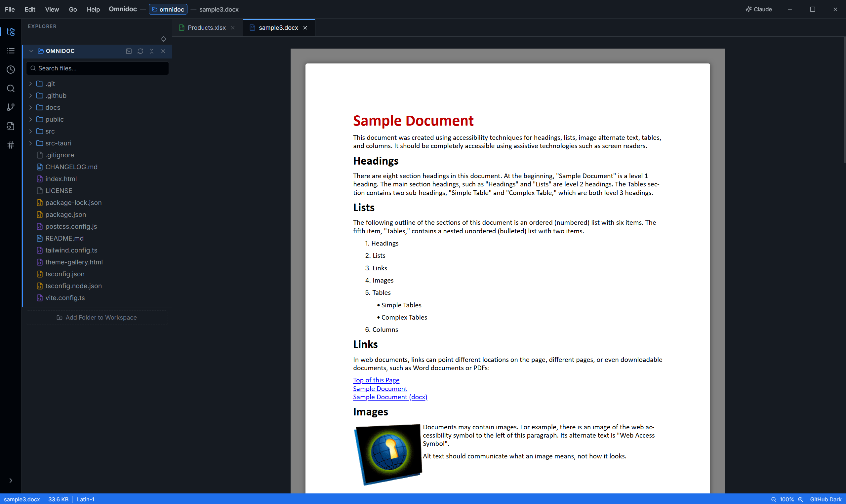Open the View menu
Screen dimensions: 846x504
52,10
